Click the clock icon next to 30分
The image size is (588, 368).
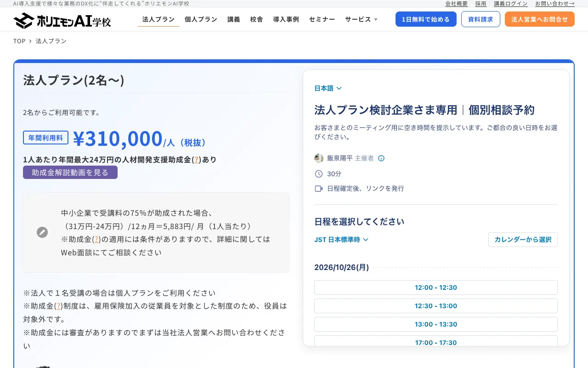coord(319,174)
